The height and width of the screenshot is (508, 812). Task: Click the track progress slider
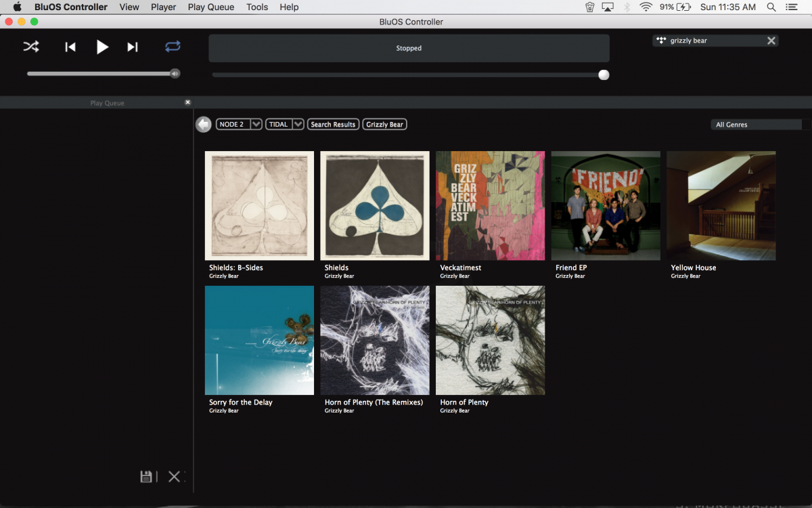pyautogui.click(x=410, y=75)
